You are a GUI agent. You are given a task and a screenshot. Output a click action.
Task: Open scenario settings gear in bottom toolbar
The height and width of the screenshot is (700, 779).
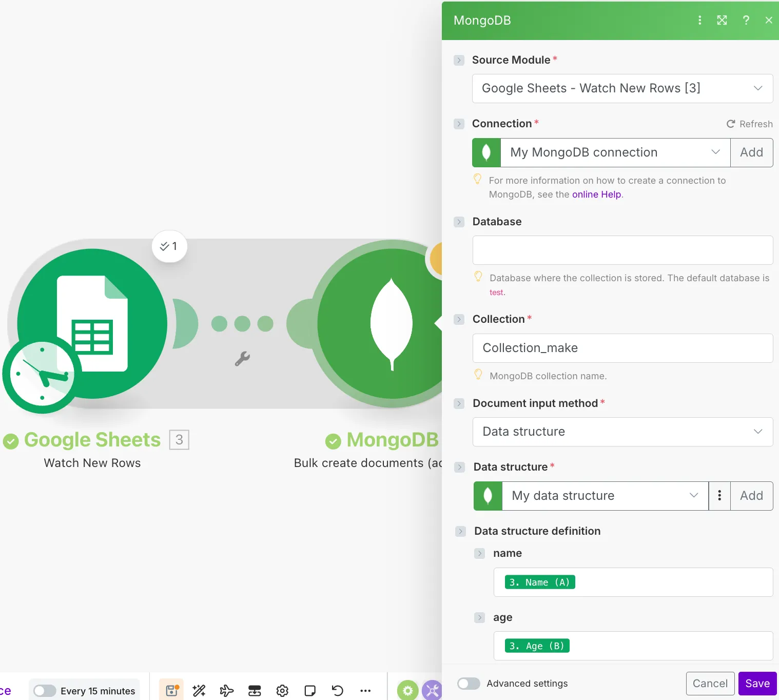click(x=282, y=691)
